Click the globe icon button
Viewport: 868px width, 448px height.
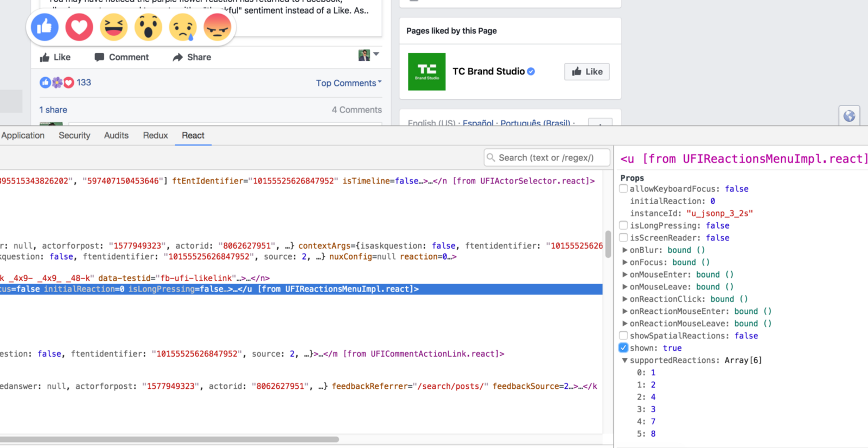coord(849,116)
